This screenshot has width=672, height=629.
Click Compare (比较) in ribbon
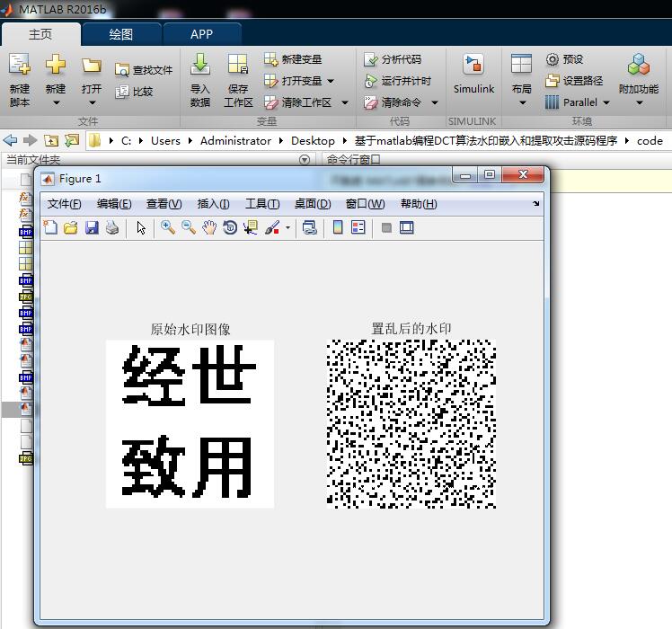click(134, 92)
